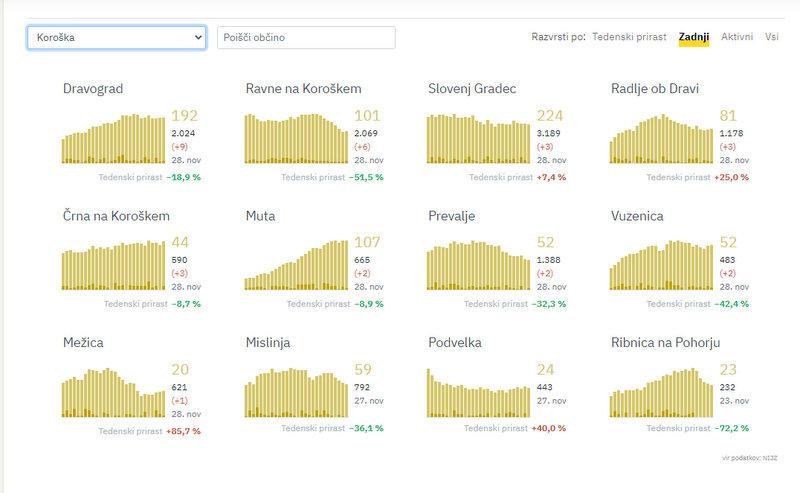
Task: Click the Podvelka bar chart
Action: (x=479, y=392)
